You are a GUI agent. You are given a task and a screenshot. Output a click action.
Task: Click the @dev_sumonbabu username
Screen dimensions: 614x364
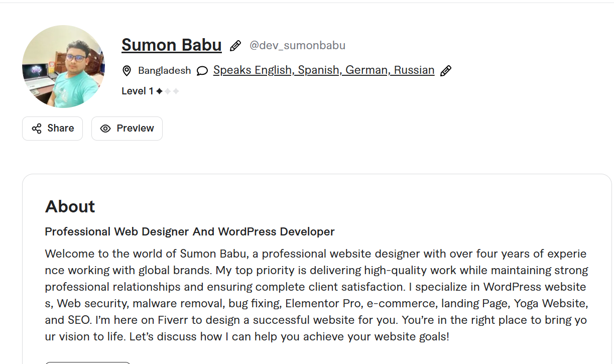[298, 46]
